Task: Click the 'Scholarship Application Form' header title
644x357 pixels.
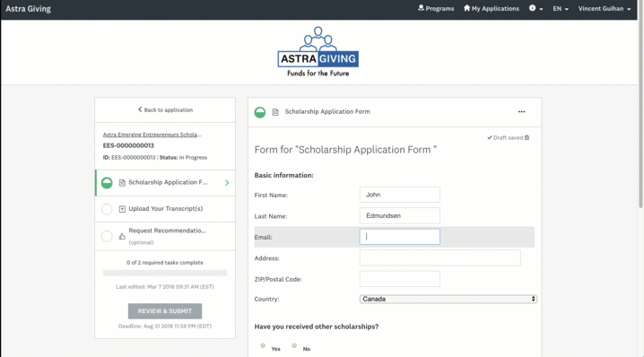Action: click(x=327, y=112)
